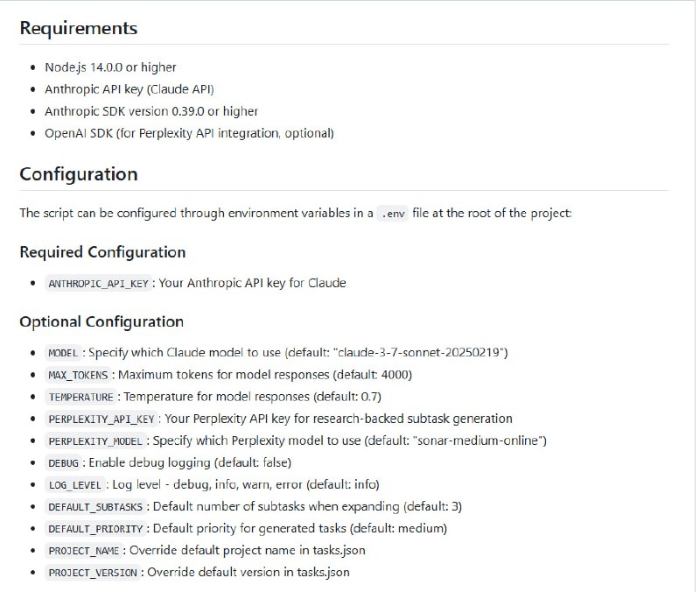Viewport: 700px width, 592px height.
Task: Click the Anthropic SDK version requirement text
Action: click(x=151, y=111)
